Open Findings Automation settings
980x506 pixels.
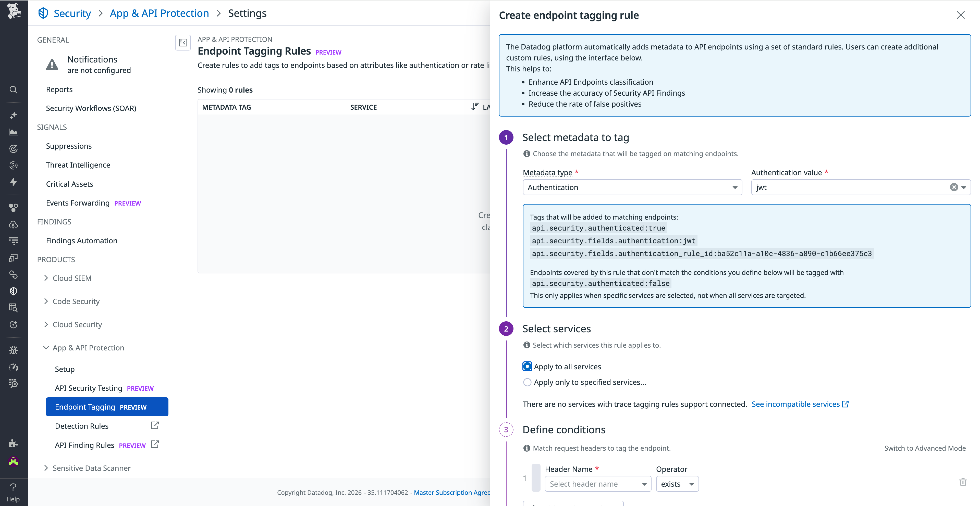coord(81,241)
